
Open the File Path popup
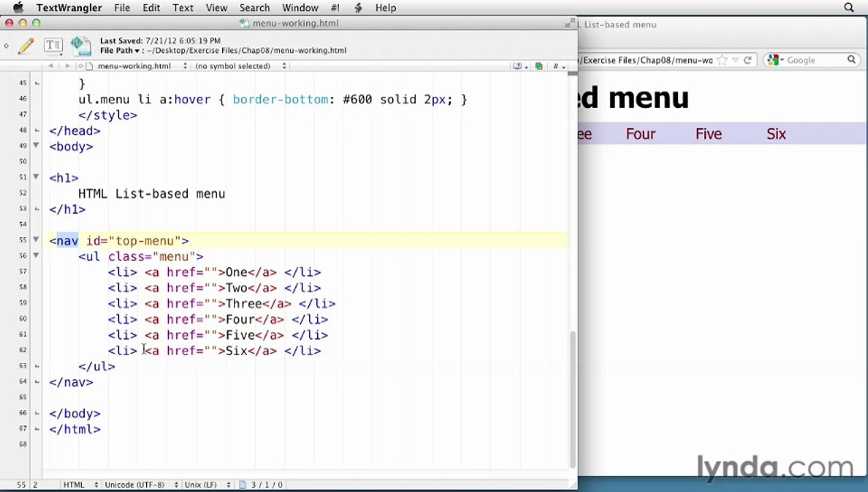pos(120,51)
